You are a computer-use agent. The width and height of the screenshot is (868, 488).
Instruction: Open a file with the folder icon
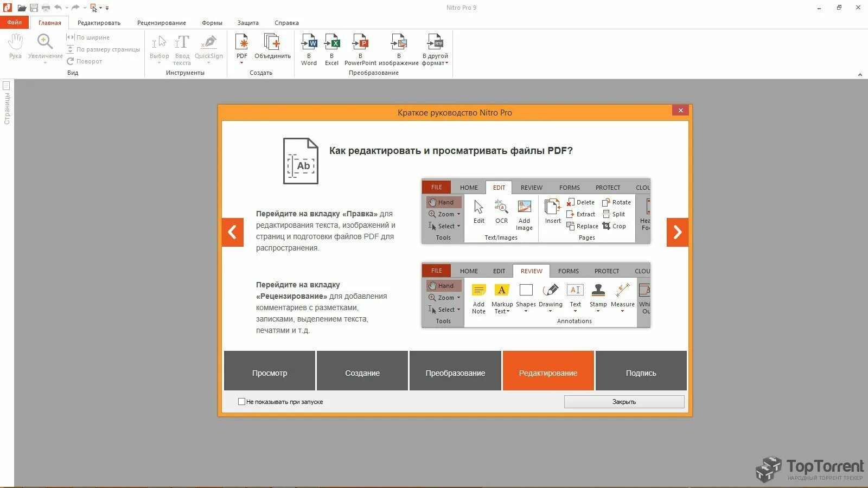[x=22, y=8]
